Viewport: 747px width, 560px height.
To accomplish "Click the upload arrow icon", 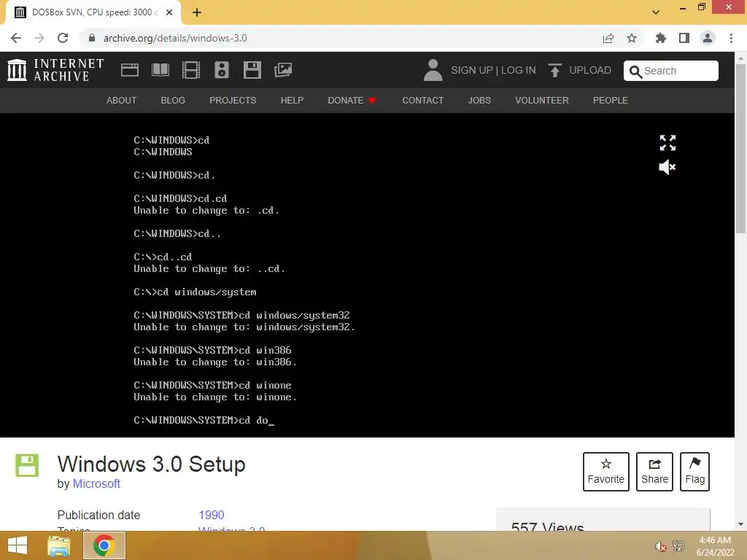I will click(554, 70).
